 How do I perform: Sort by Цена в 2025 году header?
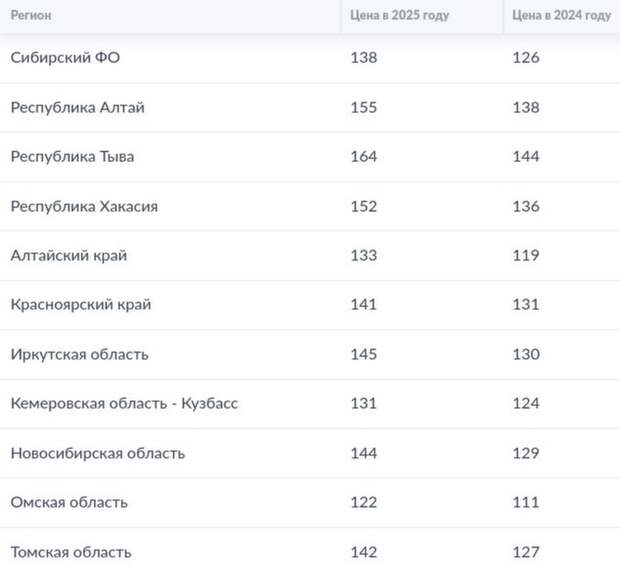click(x=399, y=15)
